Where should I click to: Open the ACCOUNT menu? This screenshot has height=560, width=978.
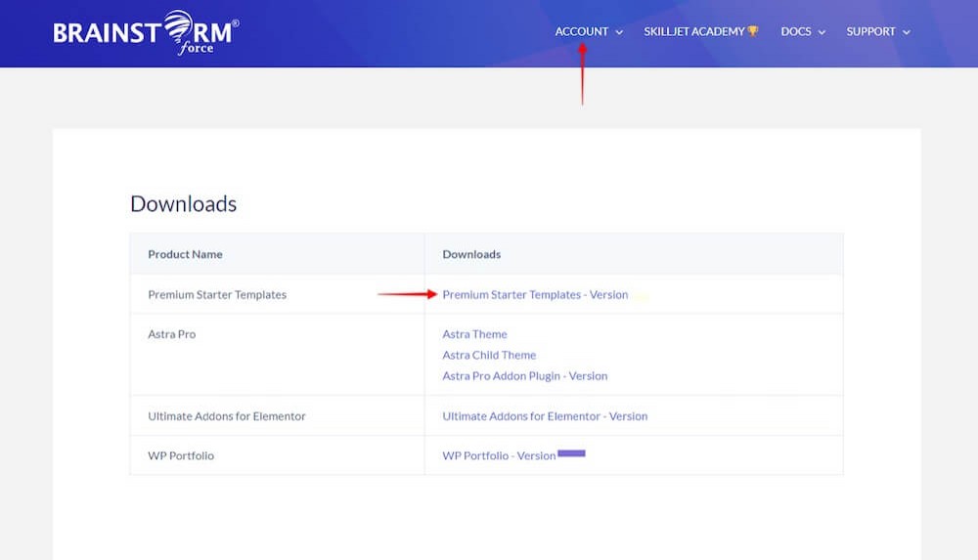tap(581, 31)
